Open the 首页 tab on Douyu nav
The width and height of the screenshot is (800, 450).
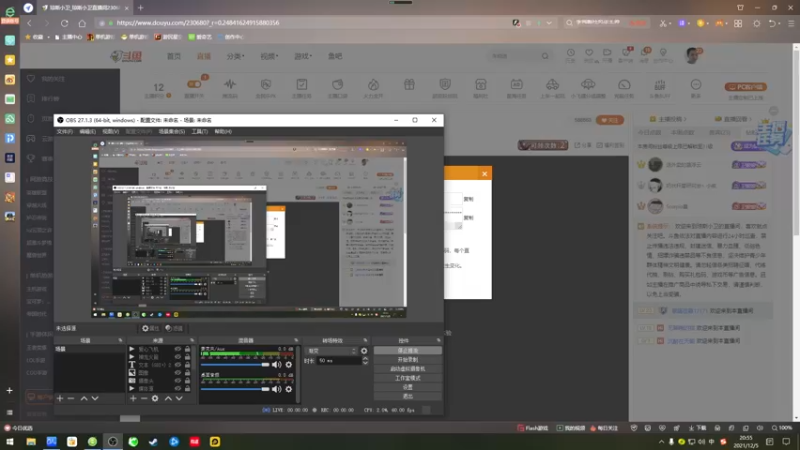click(174, 56)
